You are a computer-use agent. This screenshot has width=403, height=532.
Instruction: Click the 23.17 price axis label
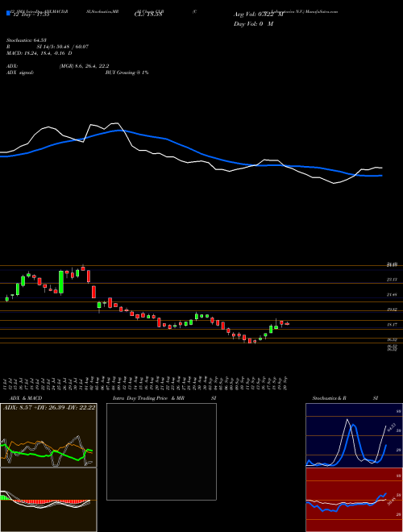pos(393,280)
